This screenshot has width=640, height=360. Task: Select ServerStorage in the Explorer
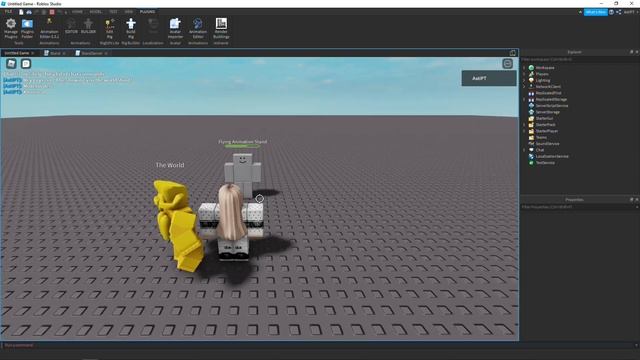[547, 112]
